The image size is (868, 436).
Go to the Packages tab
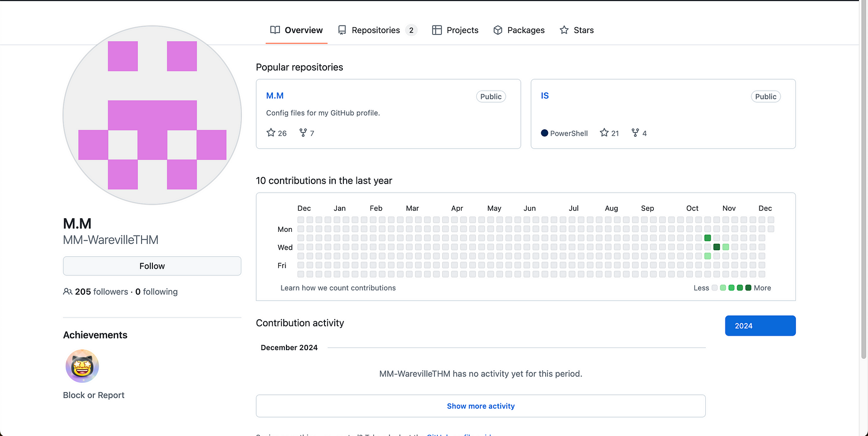(x=519, y=30)
